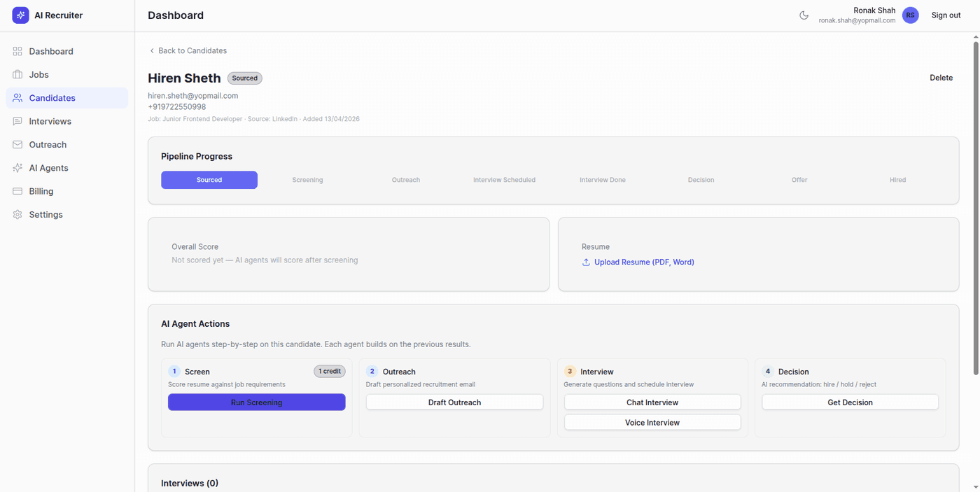Click the Dashboard title in the header

176,15
